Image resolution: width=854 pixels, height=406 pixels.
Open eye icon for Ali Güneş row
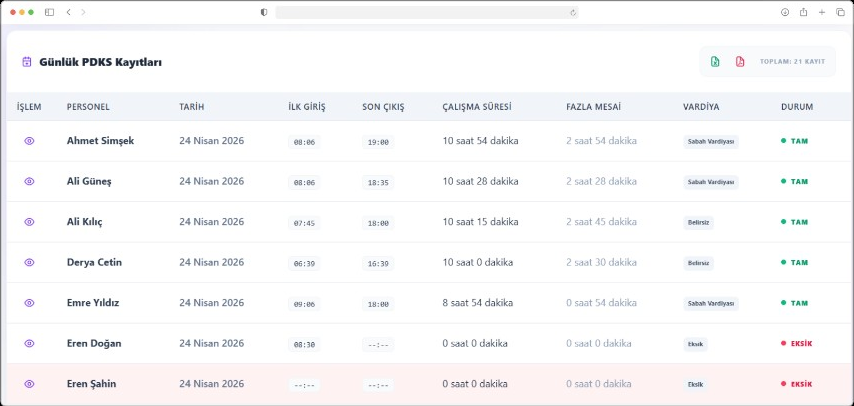29,181
